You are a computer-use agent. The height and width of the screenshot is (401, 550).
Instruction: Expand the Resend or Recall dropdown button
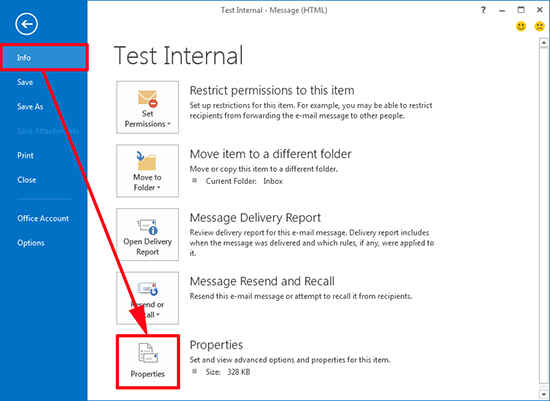[147, 298]
